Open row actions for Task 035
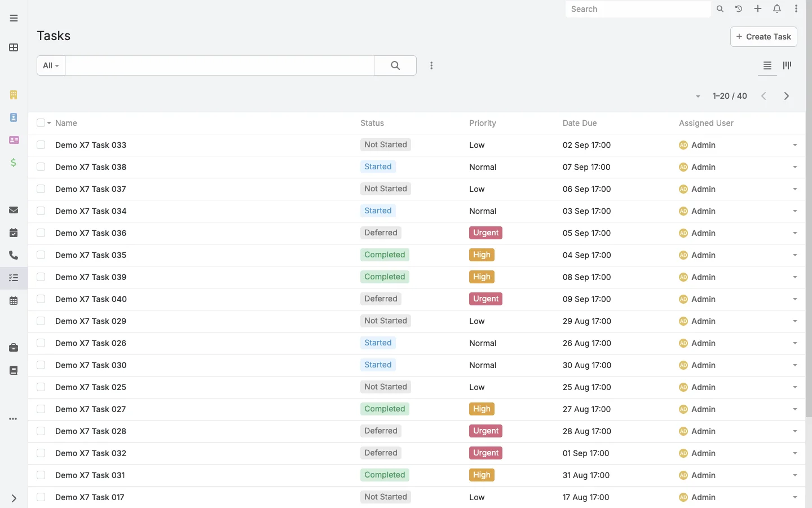The height and width of the screenshot is (508, 812). (795, 255)
